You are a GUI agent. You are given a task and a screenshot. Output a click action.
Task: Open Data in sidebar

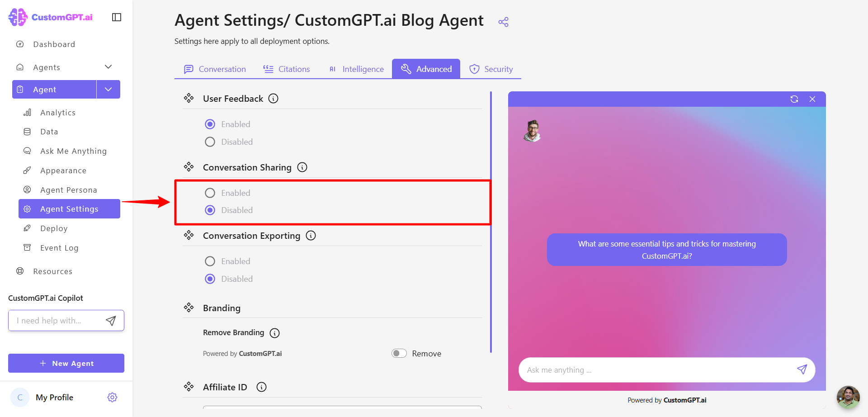49,132
